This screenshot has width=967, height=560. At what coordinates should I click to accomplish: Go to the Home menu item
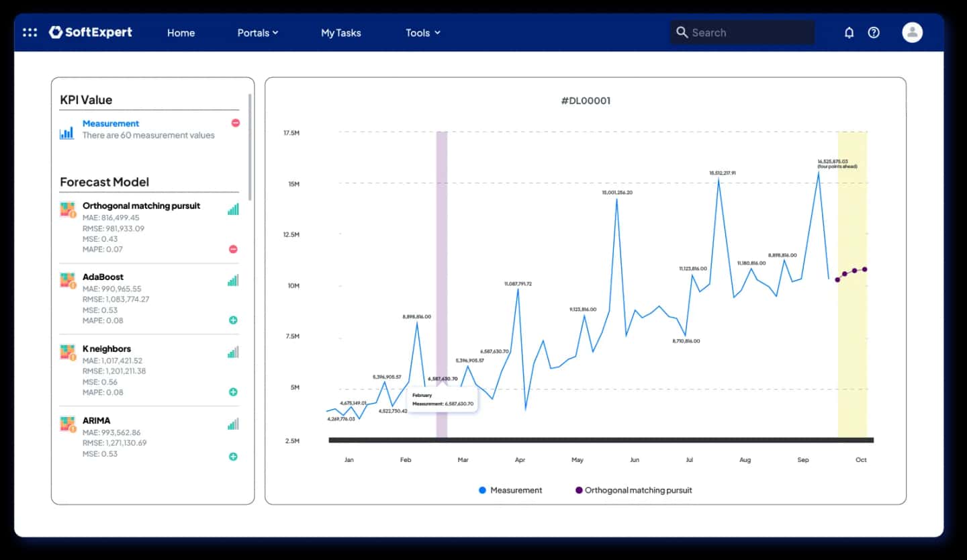coord(181,32)
